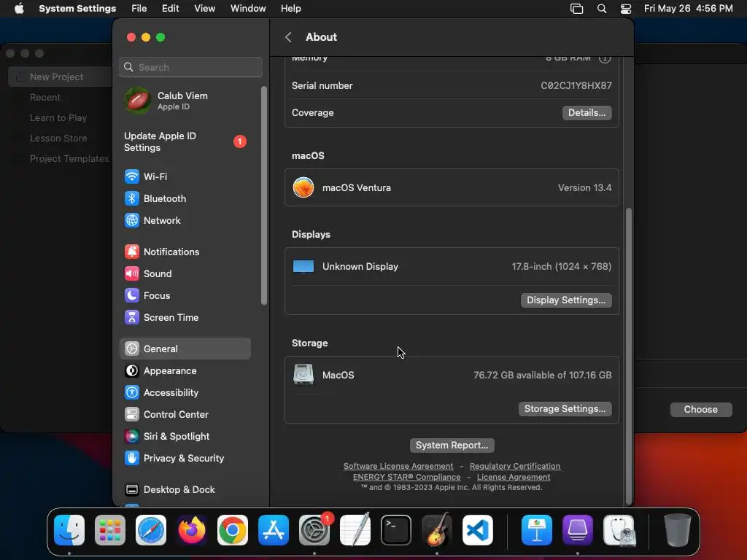Open GarageBand from the Dock
Viewport: 747px width, 560px height.
click(437, 530)
